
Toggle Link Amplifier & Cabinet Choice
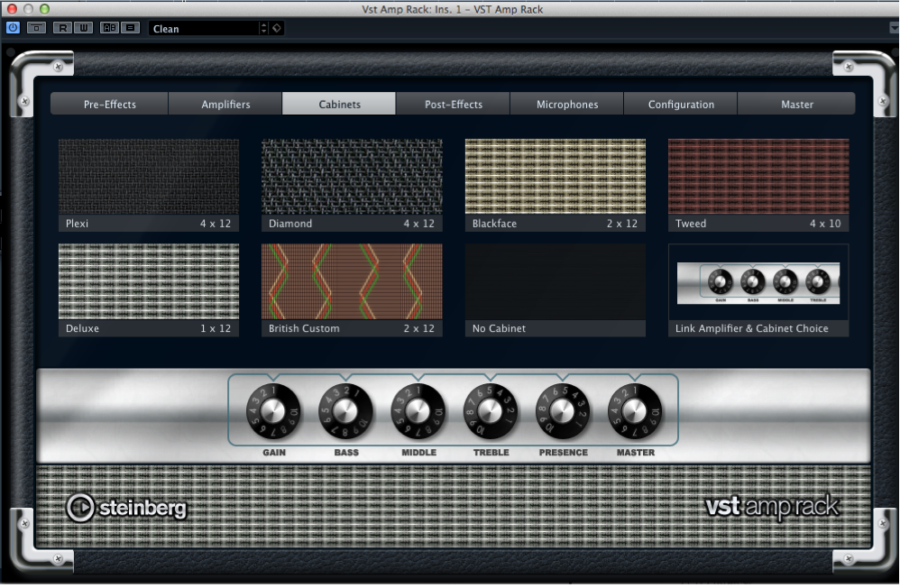(x=758, y=290)
